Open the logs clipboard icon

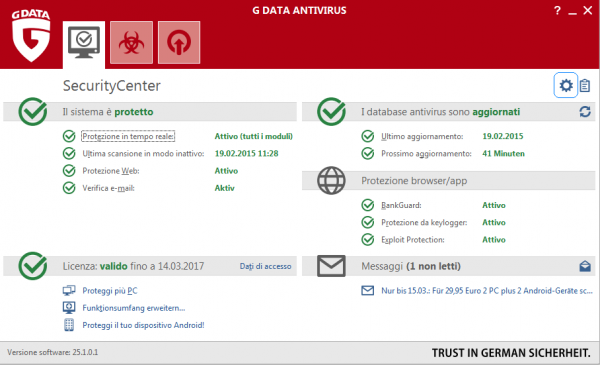click(x=585, y=85)
